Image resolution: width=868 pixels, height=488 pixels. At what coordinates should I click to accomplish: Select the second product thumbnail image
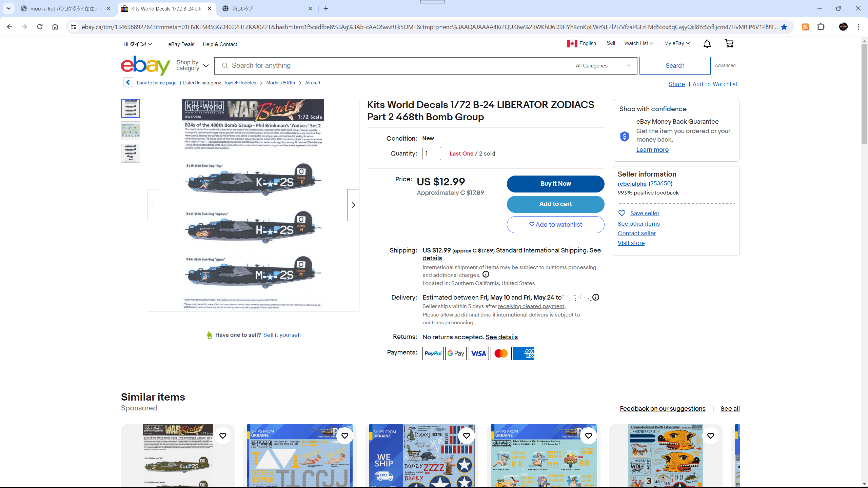click(x=131, y=131)
